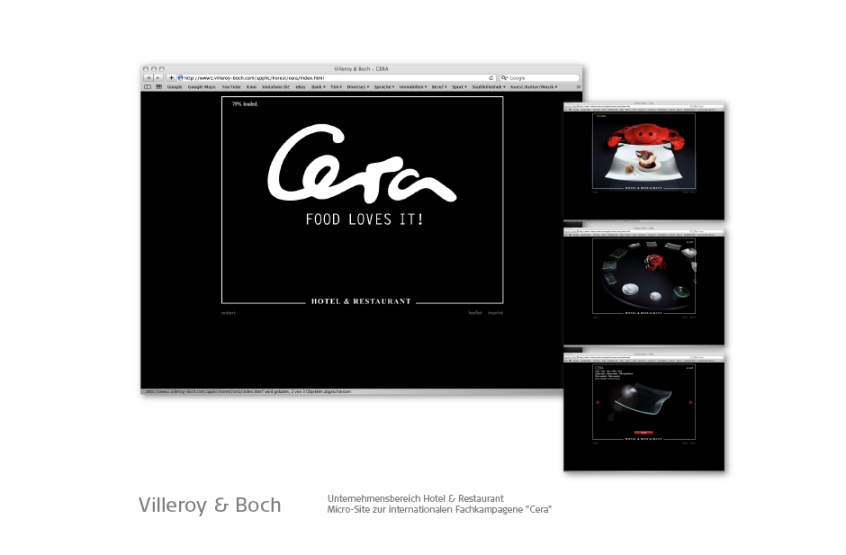Screen dimensions: 846x555
Task: Click the reload icon in address bar
Action: tap(491, 77)
